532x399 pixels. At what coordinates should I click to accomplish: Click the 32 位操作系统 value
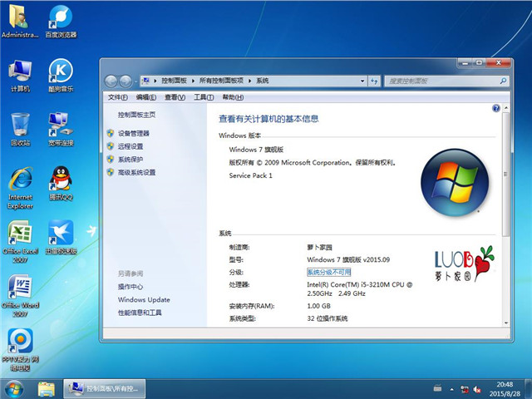click(328, 318)
